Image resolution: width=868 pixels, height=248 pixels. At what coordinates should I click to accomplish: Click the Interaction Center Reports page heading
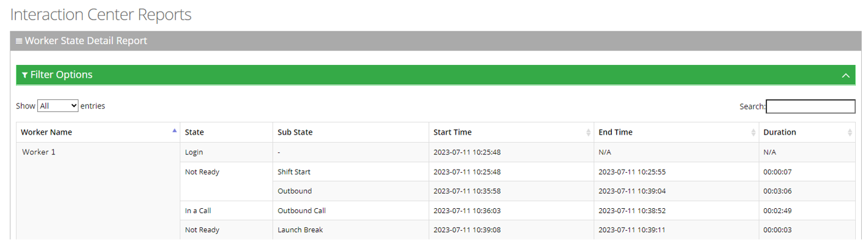(x=101, y=15)
